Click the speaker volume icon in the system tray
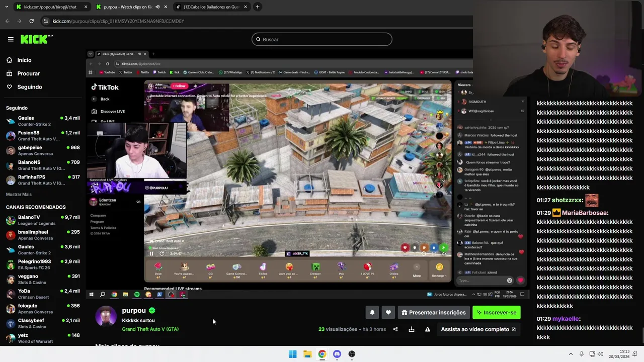 (600, 354)
